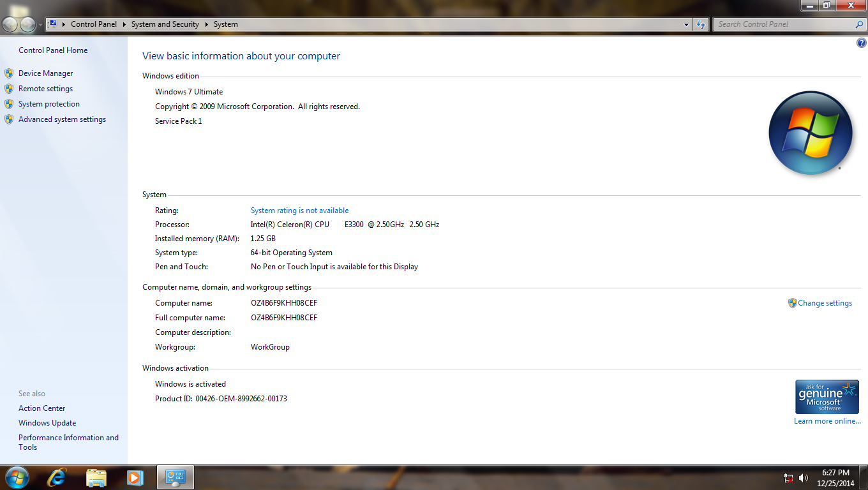This screenshot has width=868, height=490.
Task: Click the shield icon beside Device Manager
Action: pyautogui.click(x=9, y=73)
